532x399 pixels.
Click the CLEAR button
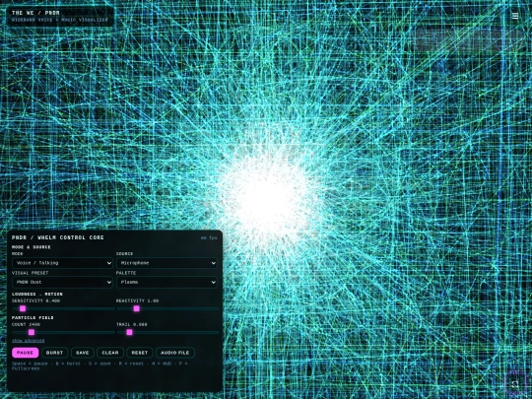110,353
